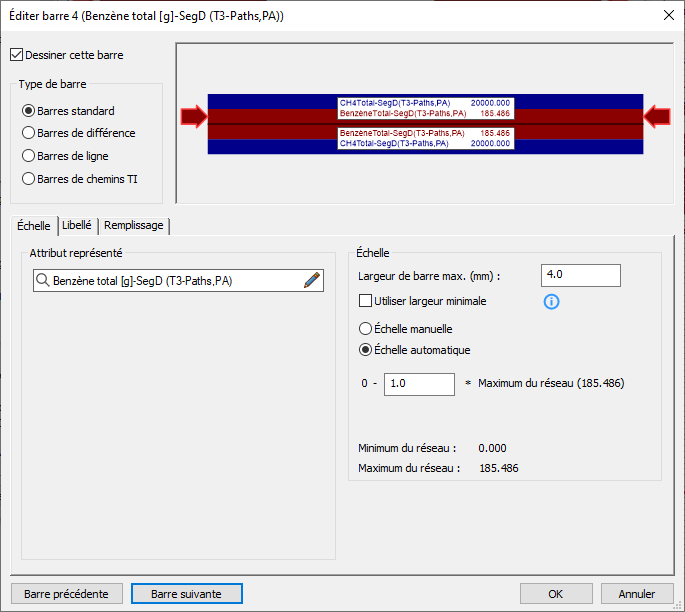Enable Utiliser largeur minimale
This screenshot has width=685, height=612.
point(365,301)
